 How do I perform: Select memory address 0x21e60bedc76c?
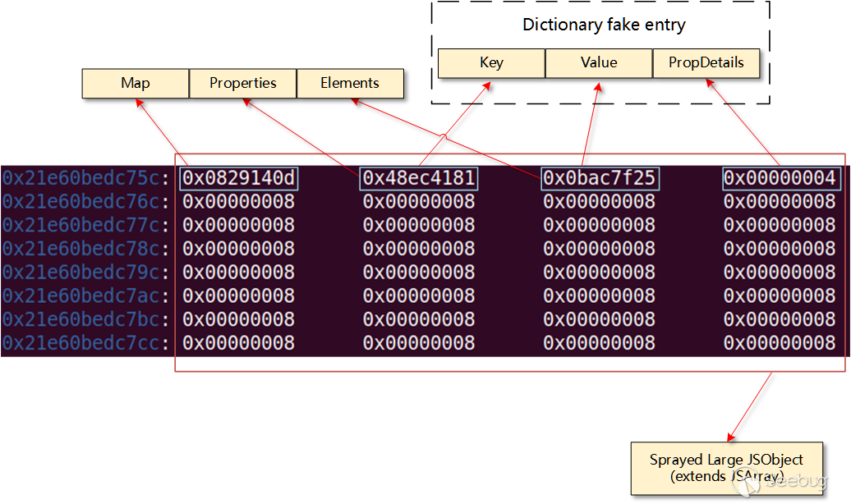87,202
